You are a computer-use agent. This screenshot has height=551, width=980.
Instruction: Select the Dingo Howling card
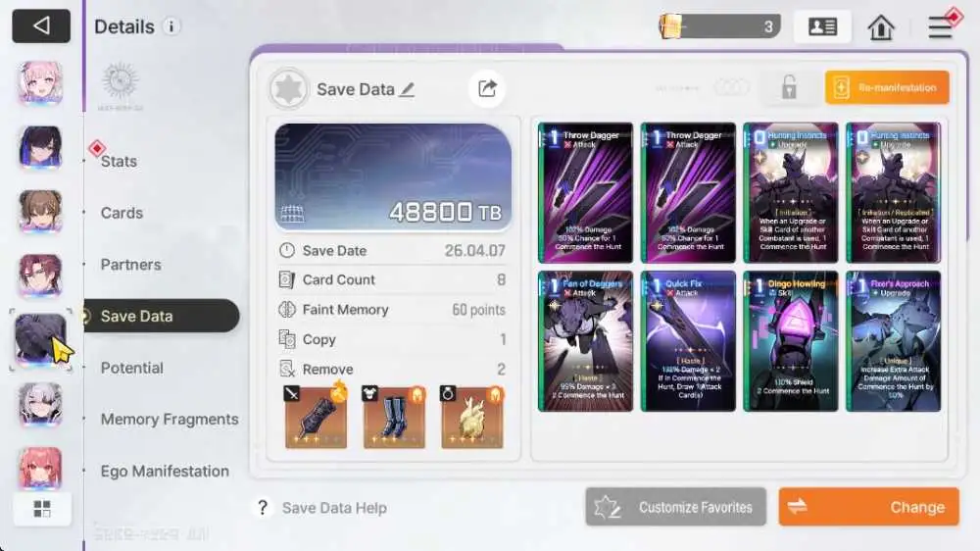[x=791, y=341]
